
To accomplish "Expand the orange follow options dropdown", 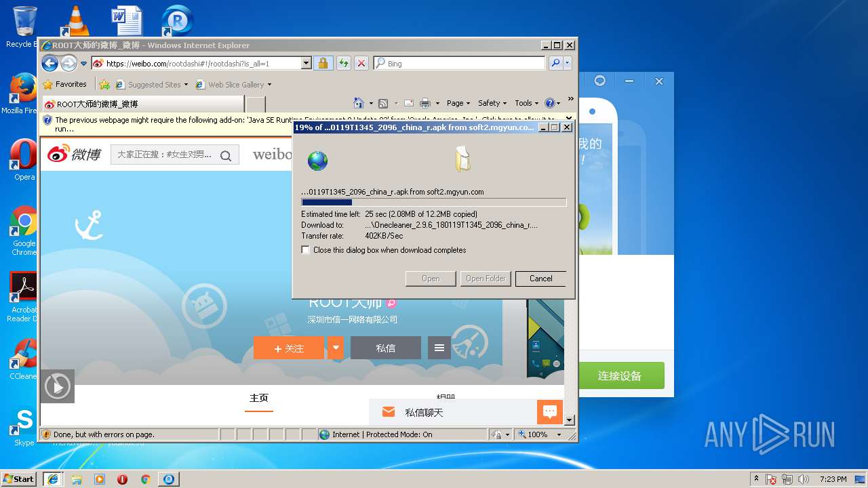I will (x=336, y=348).
